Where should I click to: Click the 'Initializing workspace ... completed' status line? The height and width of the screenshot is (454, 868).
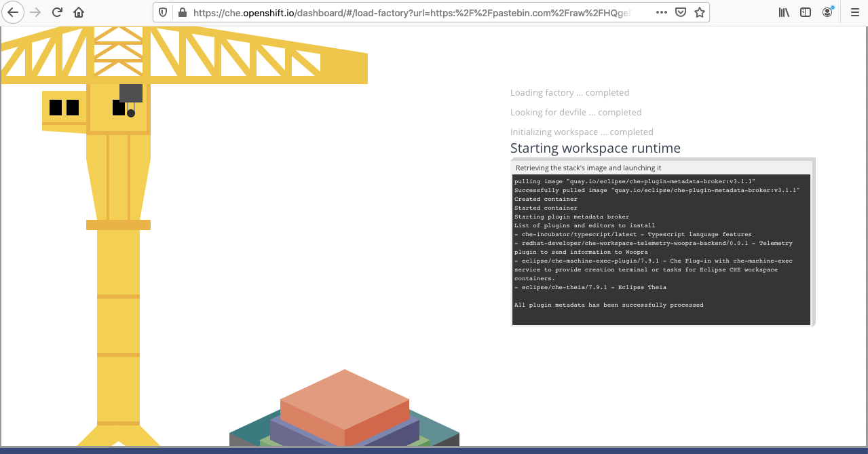[x=581, y=132]
